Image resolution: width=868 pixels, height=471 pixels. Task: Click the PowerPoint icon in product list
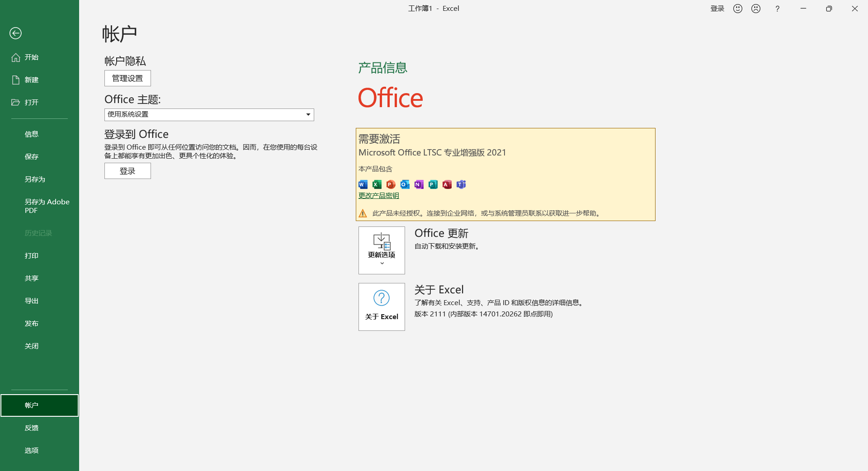[391, 184]
